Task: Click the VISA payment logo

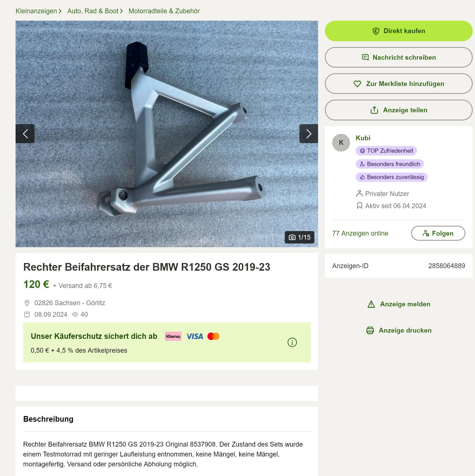Action: pos(195,336)
